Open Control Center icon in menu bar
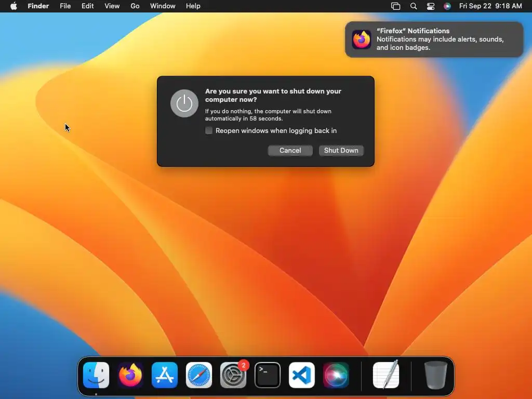The width and height of the screenshot is (532, 399). pos(431,6)
